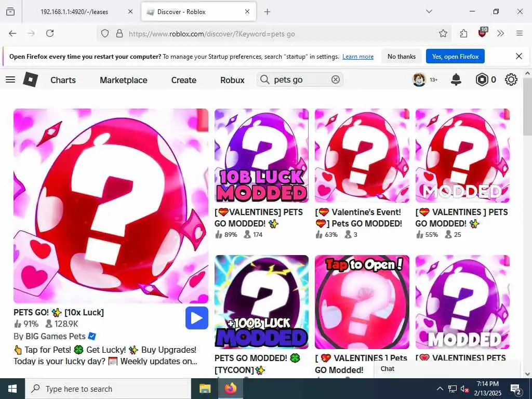Open the network status tray icon
This screenshot has height=399, width=532.
[453, 389]
